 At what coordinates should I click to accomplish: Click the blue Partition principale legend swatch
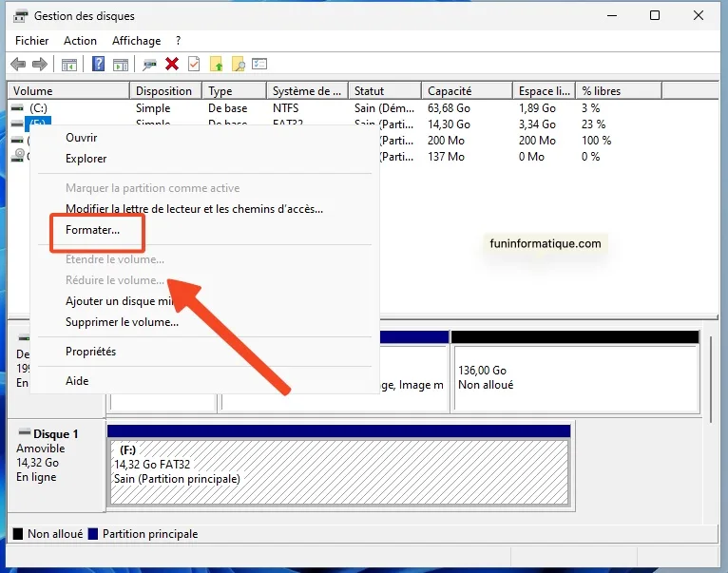(x=93, y=534)
